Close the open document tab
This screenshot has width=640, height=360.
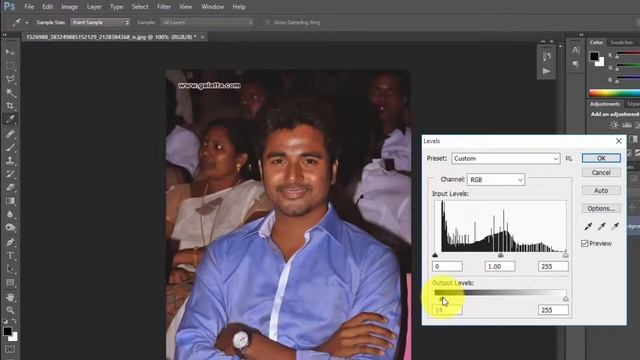click(x=202, y=37)
